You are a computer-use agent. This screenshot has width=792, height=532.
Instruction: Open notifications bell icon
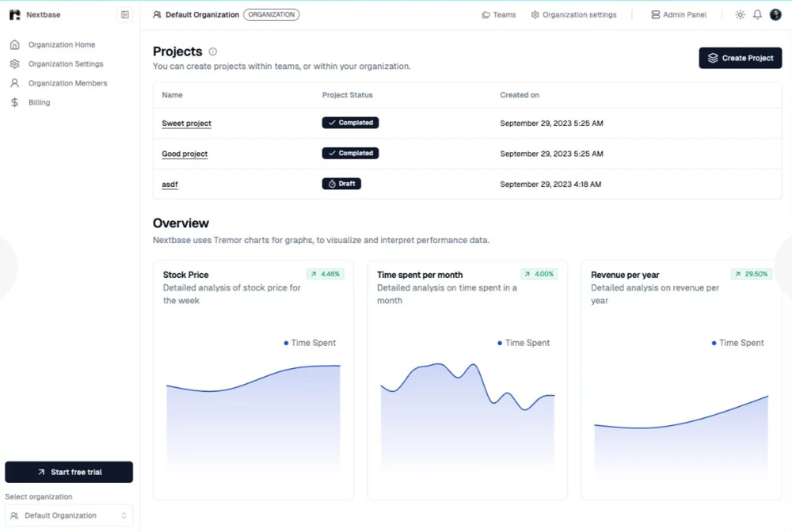(757, 14)
